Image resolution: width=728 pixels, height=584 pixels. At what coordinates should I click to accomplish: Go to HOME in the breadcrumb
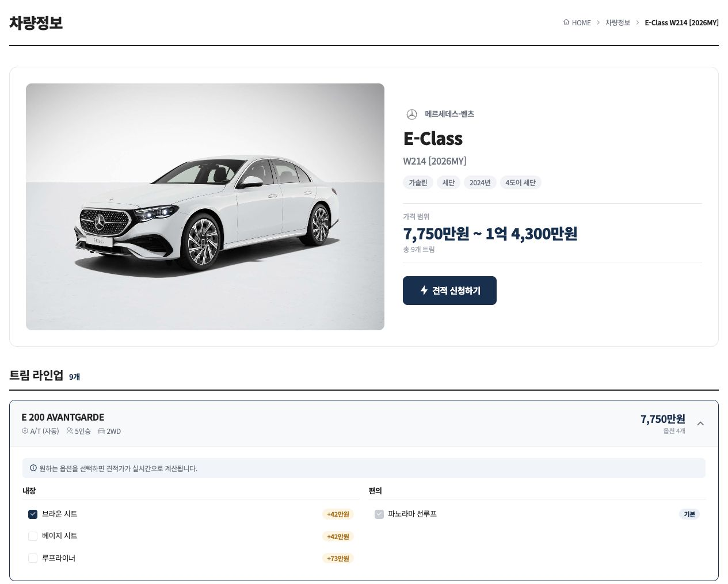tap(581, 23)
